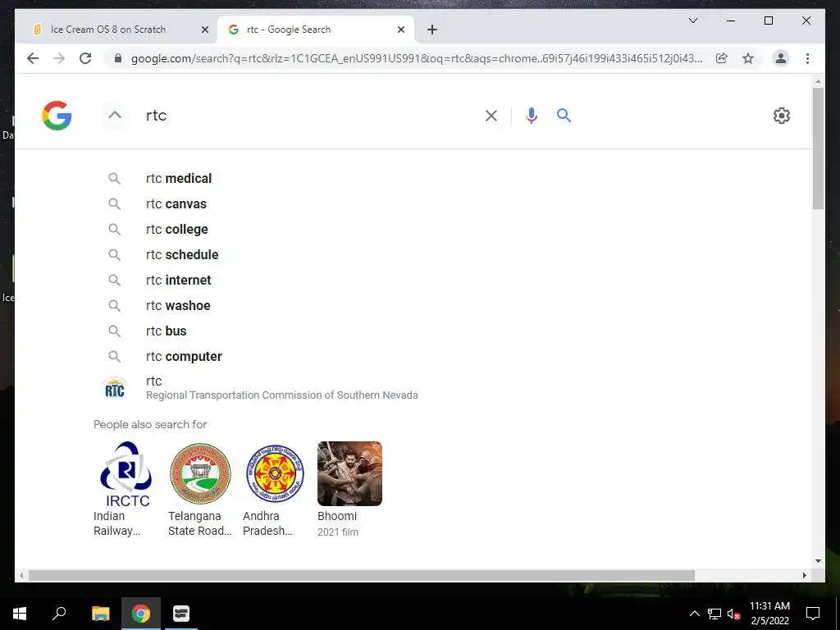Click the share this page icon
Screen dimensions: 840x630
pyautogui.click(x=722, y=58)
